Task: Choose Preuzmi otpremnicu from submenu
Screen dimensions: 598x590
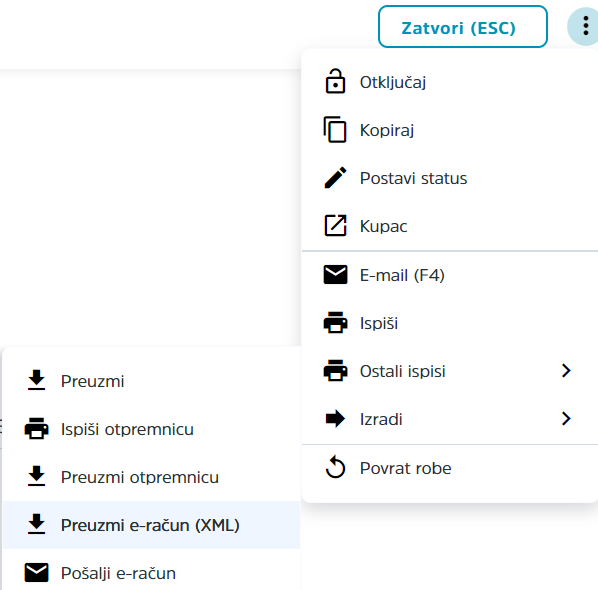Action: (151, 477)
